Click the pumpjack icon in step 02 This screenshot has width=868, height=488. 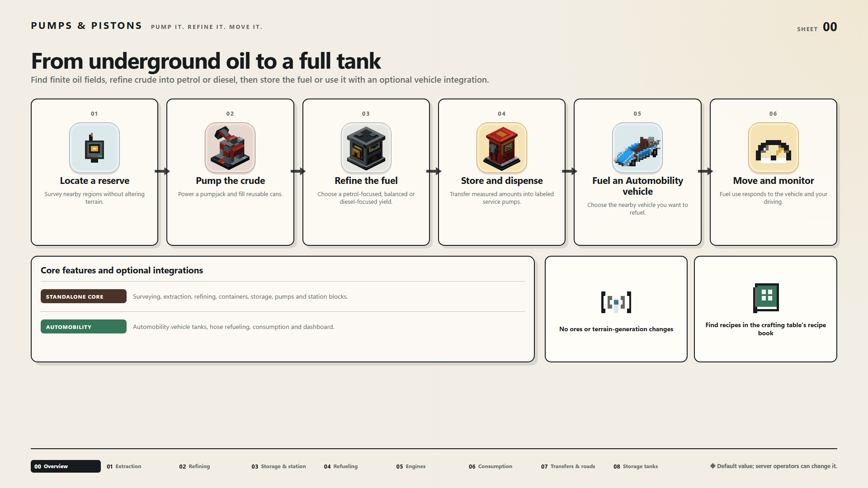pos(230,148)
